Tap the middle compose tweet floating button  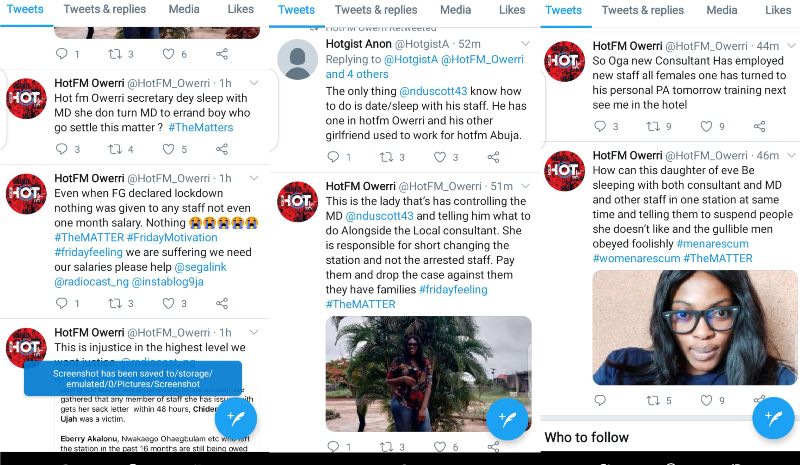click(505, 418)
